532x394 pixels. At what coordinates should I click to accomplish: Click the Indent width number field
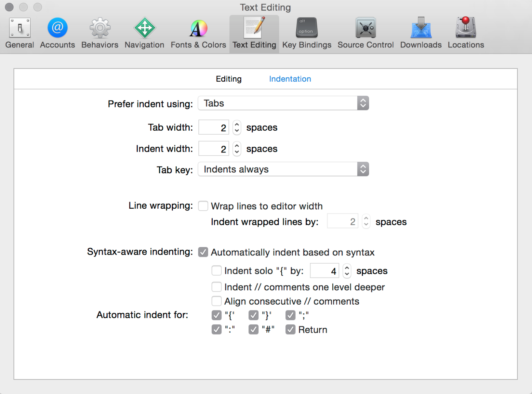click(x=214, y=149)
